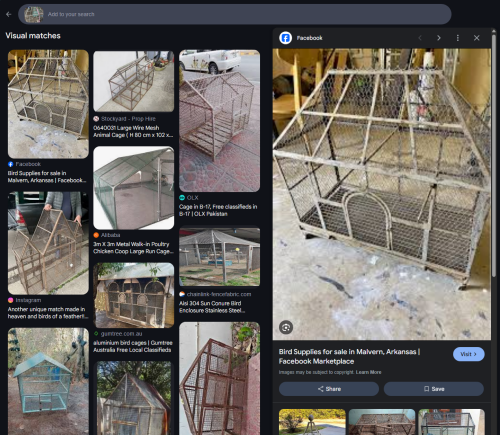Select the search image thumbnail in search bar
Image resolution: width=500 pixels, height=435 pixels.
(x=34, y=15)
